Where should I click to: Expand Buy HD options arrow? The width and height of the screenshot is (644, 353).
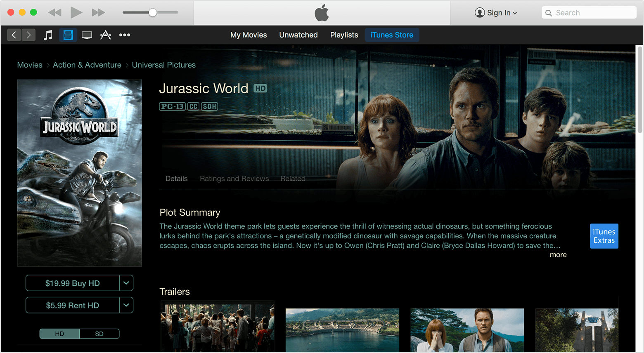pos(126,283)
